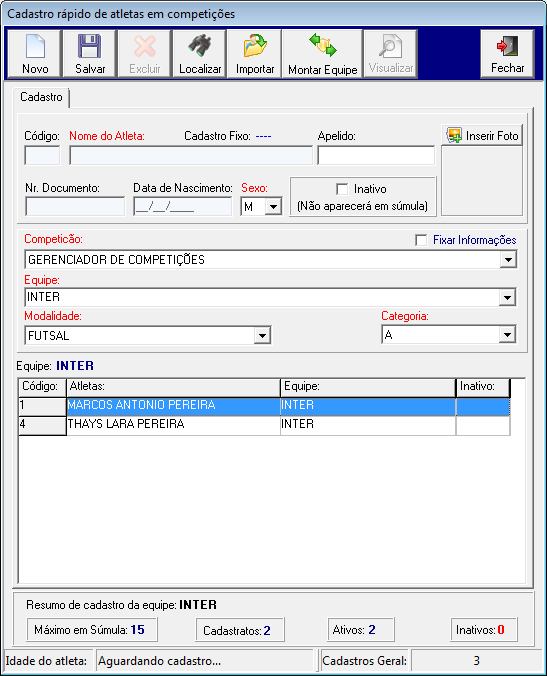The width and height of the screenshot is (547, 676).
Task: Expand the Categoria dropdown
Action: point(507,335)
